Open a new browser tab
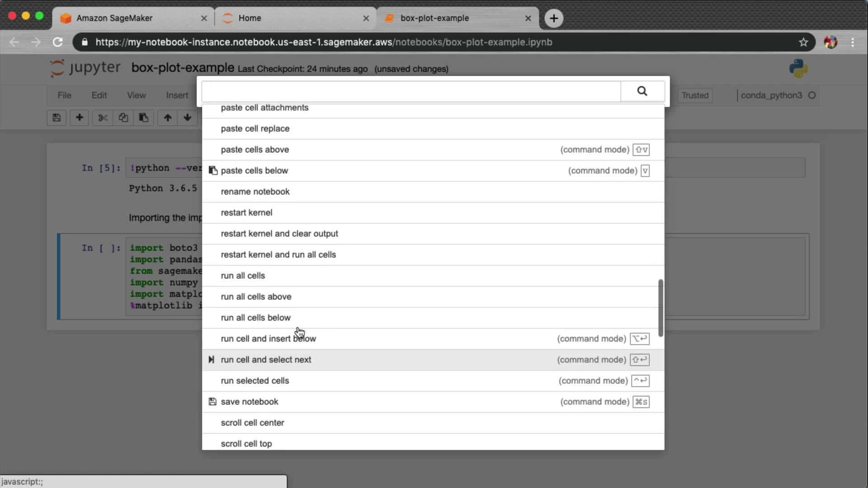The height and width of the screenshot is (488, 868). tap(553, 18)
